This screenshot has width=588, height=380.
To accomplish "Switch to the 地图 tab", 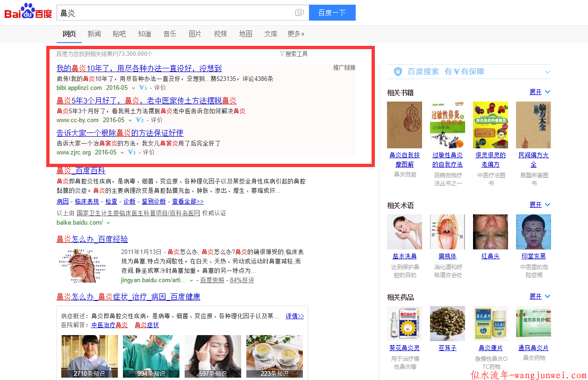I will point(245,34).
